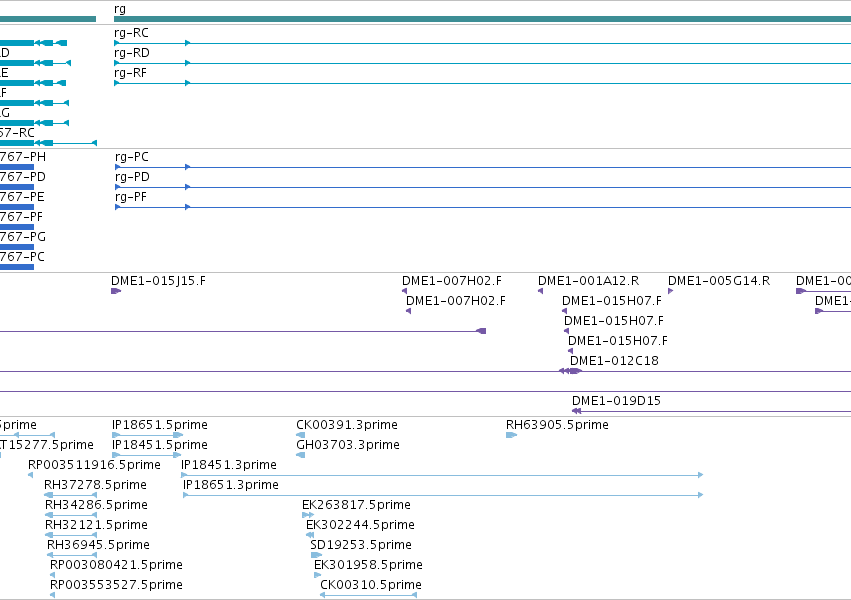Image resolution: width=851 pixels, height=600 pixels.
Task: Open the RP003553527.5prime EST label
Action: (x=116, y=585)
